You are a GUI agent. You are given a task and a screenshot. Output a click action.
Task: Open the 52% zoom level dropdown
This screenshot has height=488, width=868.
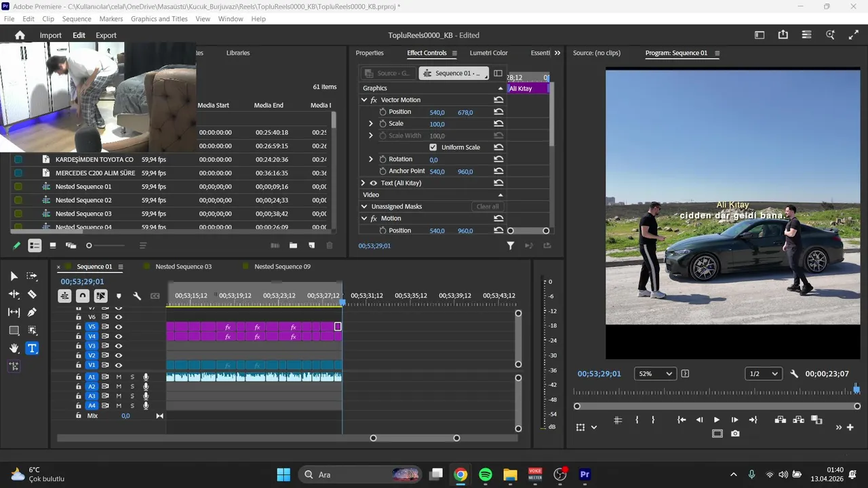tap(655, 373)
